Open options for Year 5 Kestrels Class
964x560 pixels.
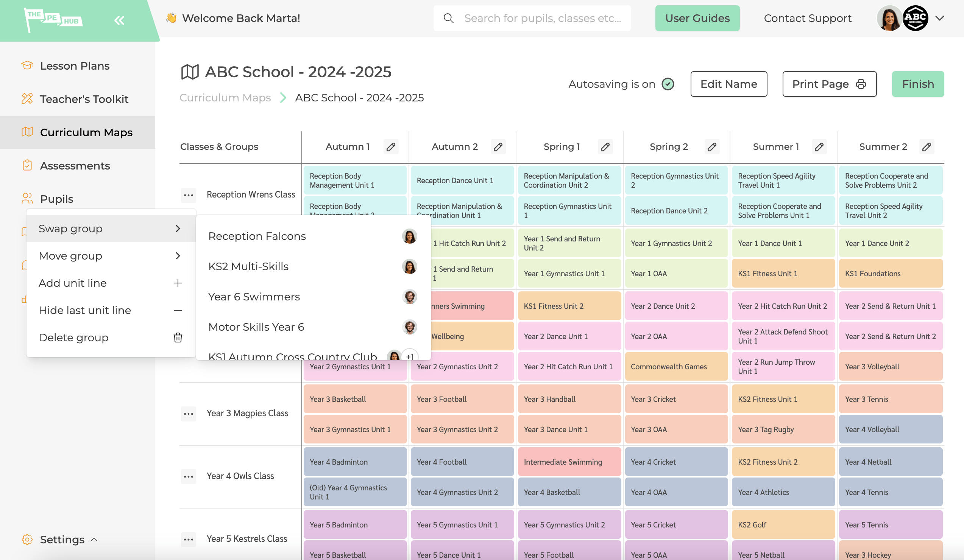(x=188, y=539)
